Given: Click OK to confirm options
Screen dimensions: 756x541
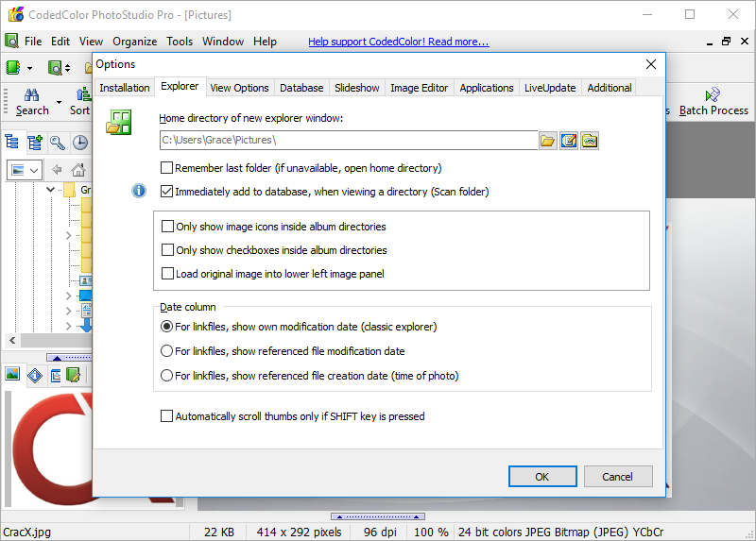Looking at the screenshot, I should 542,477.
